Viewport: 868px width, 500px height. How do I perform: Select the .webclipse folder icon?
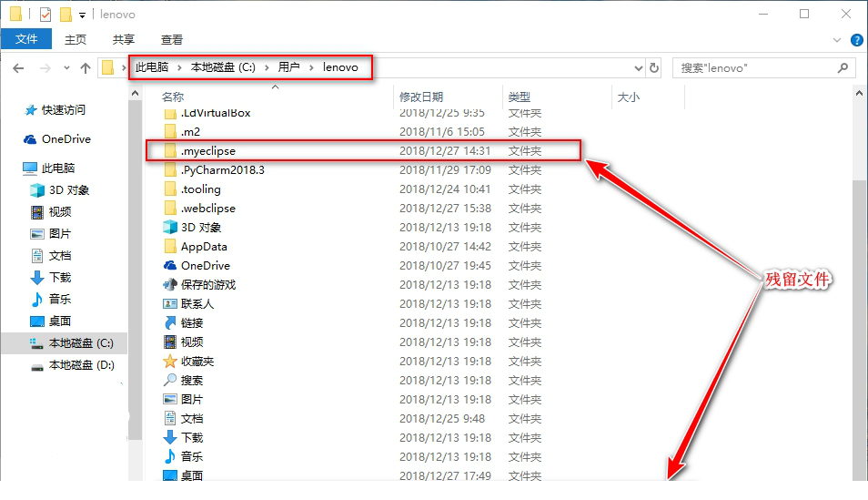170,208
